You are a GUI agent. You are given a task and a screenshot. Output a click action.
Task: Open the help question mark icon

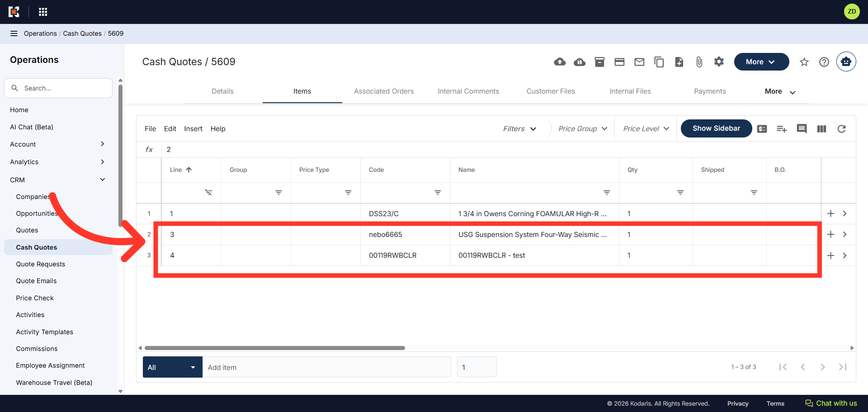pos(824,62)
